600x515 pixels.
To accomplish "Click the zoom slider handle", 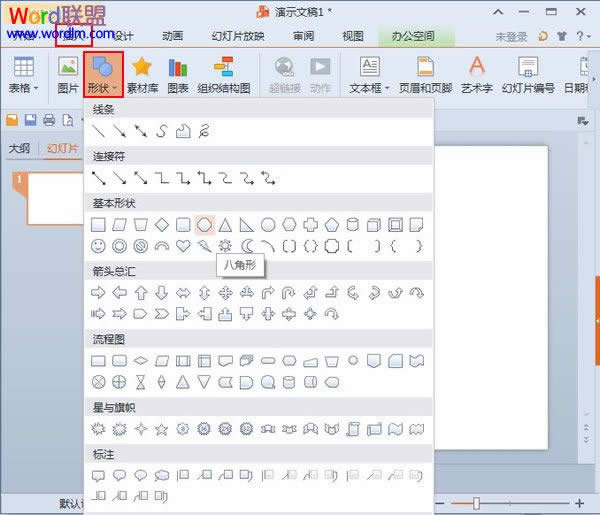I will click(476, 503).
